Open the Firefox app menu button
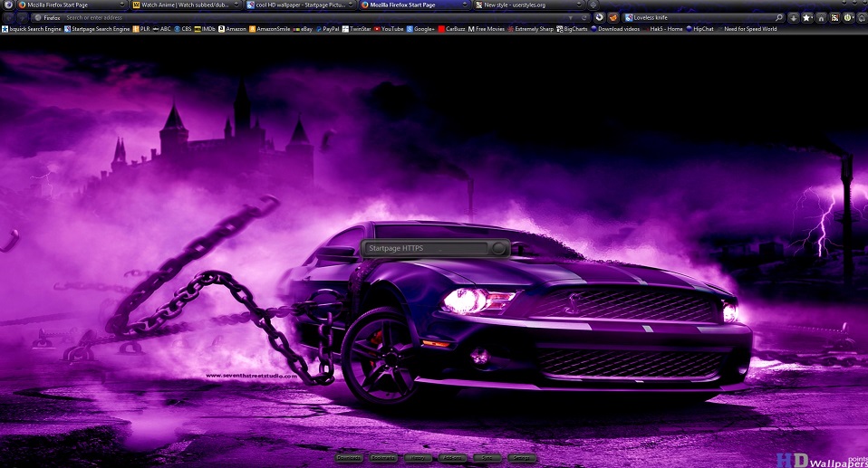 point(8,5)
